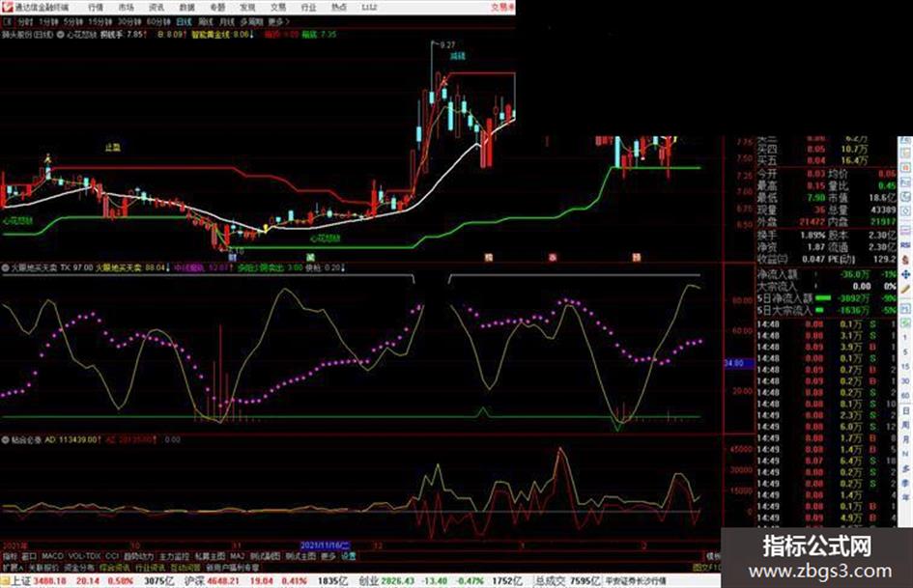Select the CCI indicator tab
The width and height of the screenshot is (913, 588).
112,556
